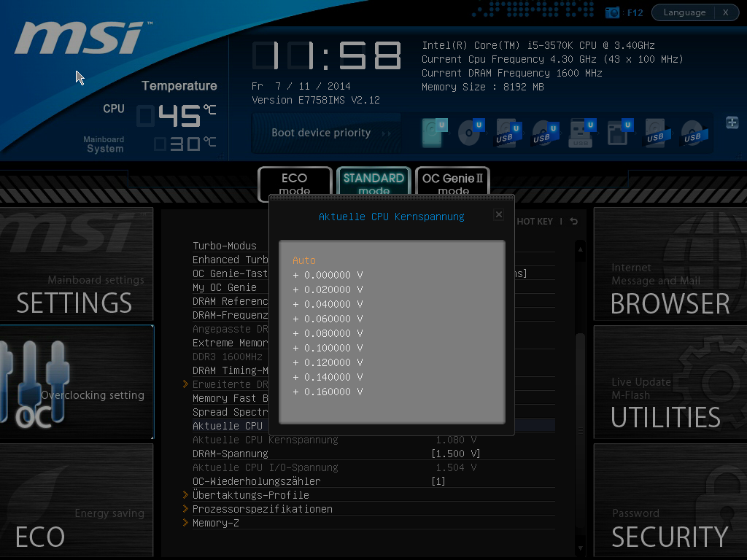Open the SETTINGS mainboard panel
747x560 pixels.
(77, 264)
